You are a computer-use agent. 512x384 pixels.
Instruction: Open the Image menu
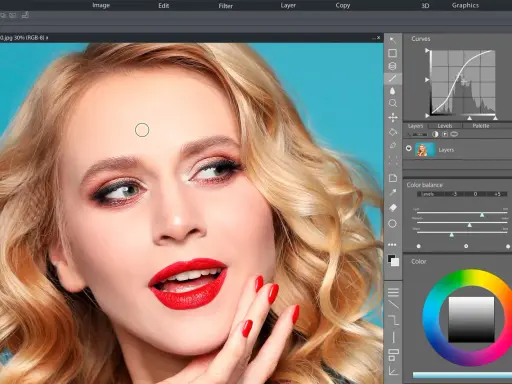pyautogui.click(x=101, y=5)
